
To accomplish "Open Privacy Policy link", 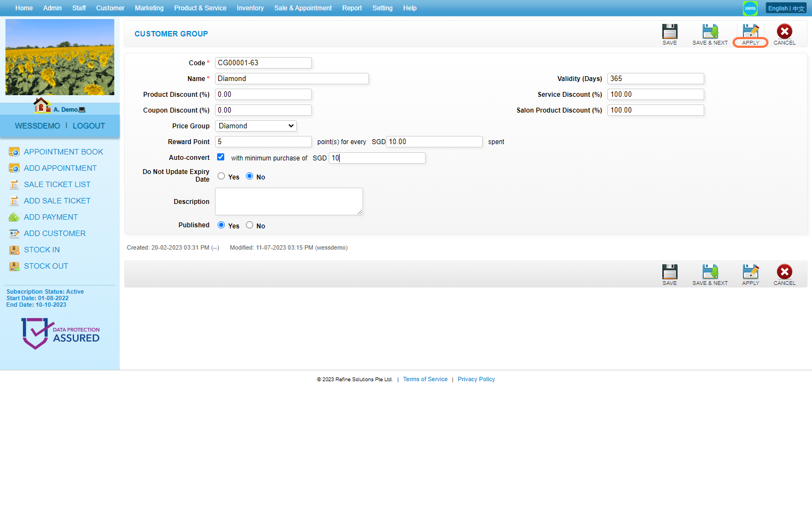I will (476, 379).
